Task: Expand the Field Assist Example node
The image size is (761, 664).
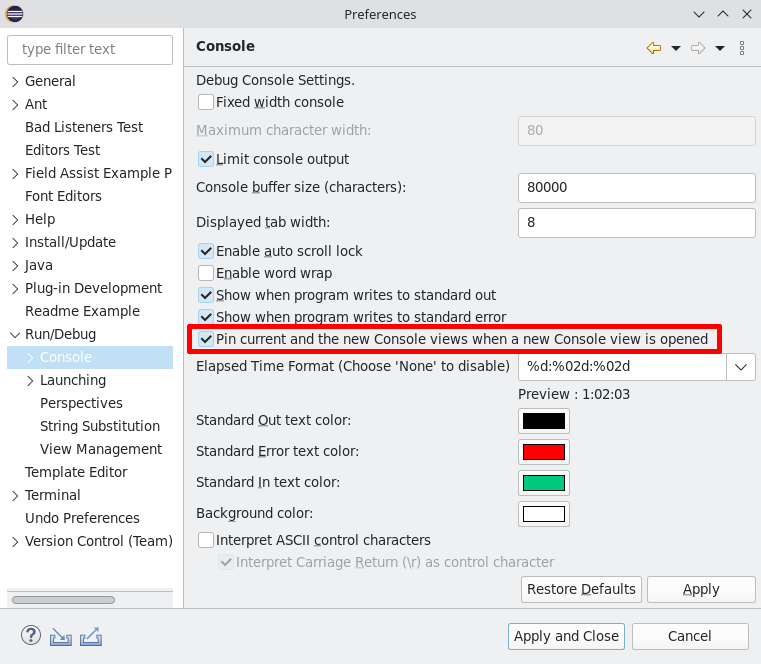Action: click(15, 173)
